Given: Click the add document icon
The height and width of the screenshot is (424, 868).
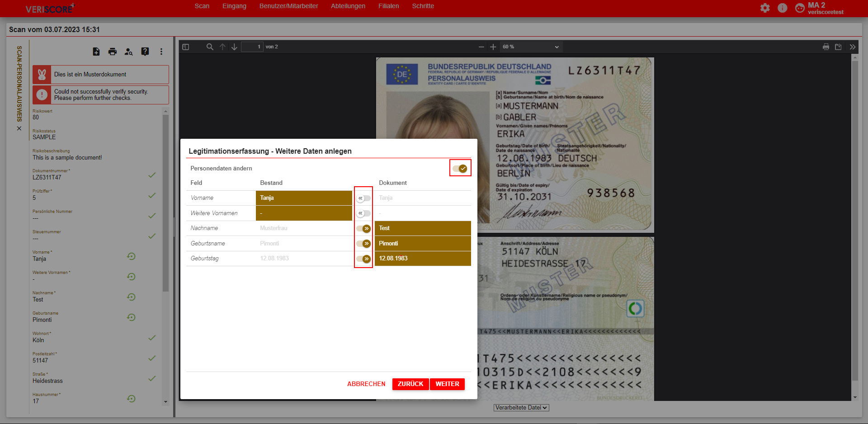Looking at the screenshot, I should 96,52.
